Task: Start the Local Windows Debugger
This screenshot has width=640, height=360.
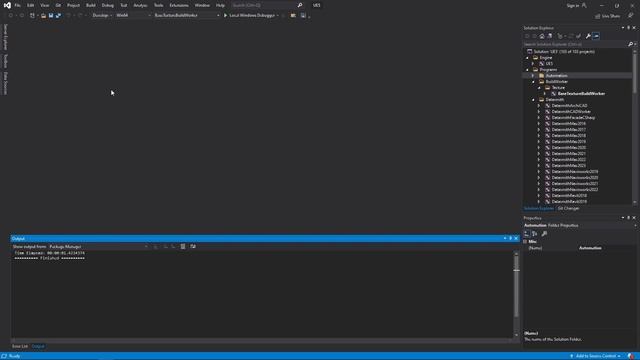Action: [x=250, y=16]
